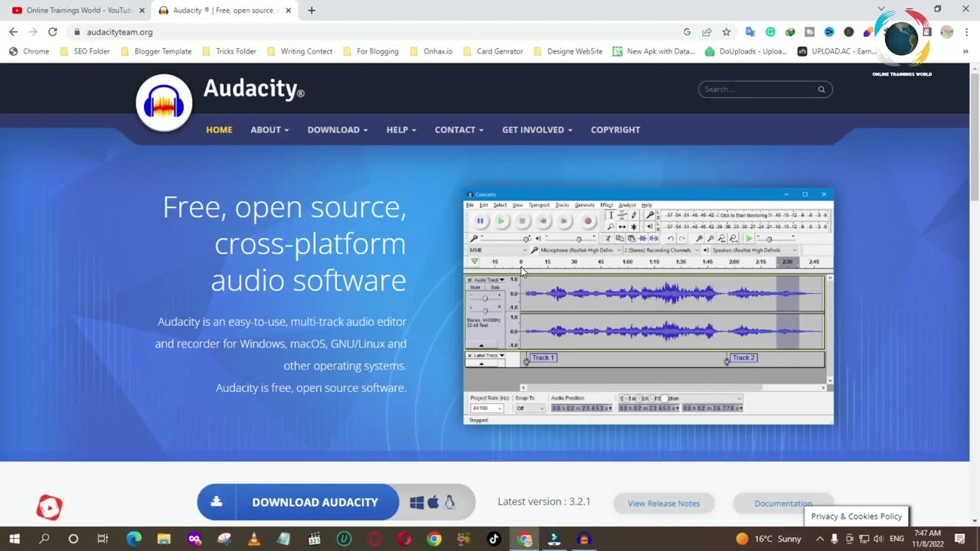980x551 pixels.
Task: Expand the CONTACT menu
Action: (x=459, y=129)
